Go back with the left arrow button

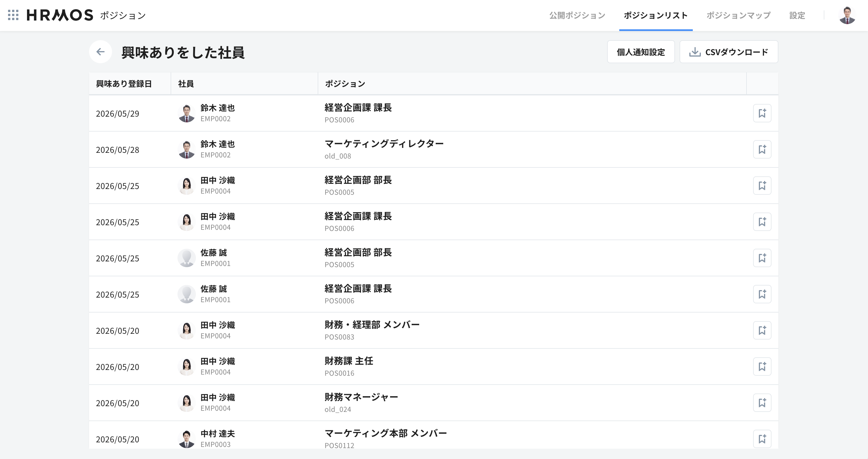pos(101,52)
